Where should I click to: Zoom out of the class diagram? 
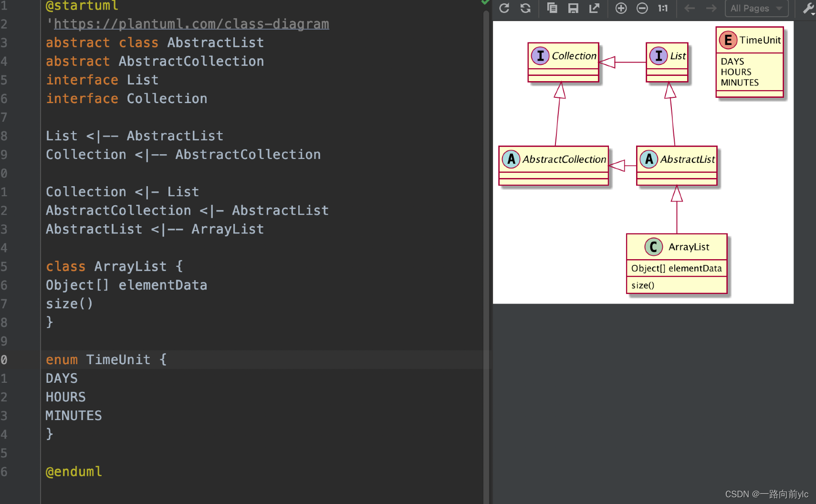[x=642, y=8]
